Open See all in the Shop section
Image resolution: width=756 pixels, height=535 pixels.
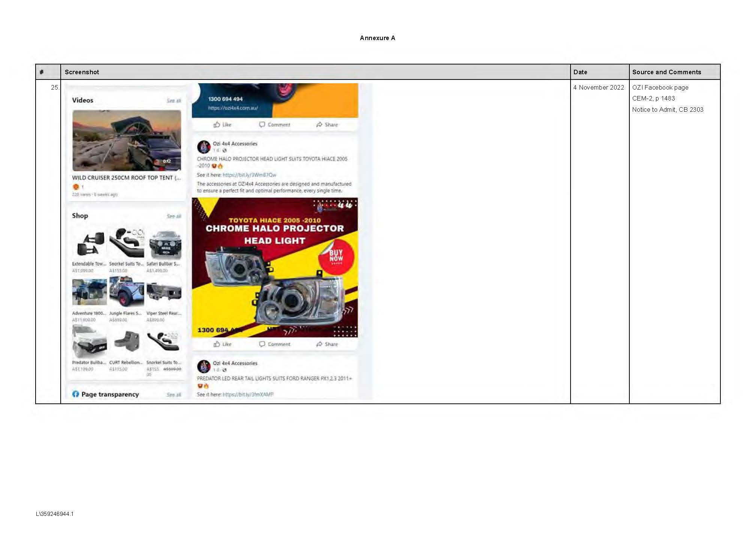tap(174, 216)
